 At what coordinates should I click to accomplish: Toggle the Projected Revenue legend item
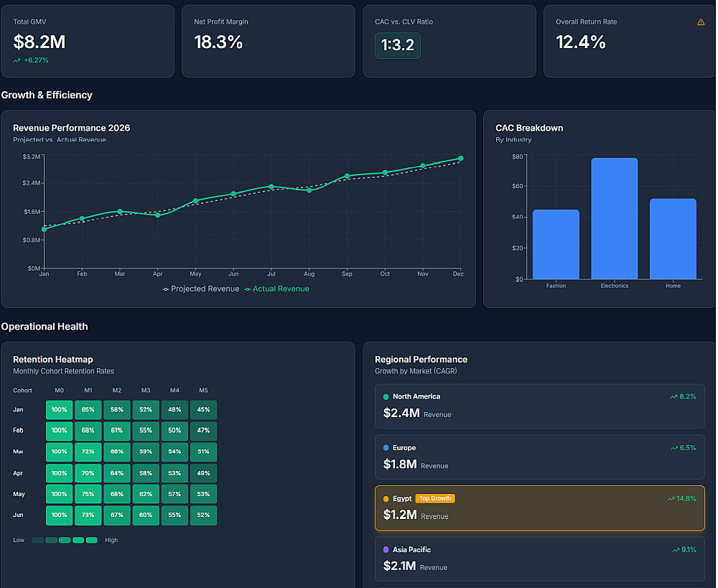pyautogui.click(x=201, y=289)
